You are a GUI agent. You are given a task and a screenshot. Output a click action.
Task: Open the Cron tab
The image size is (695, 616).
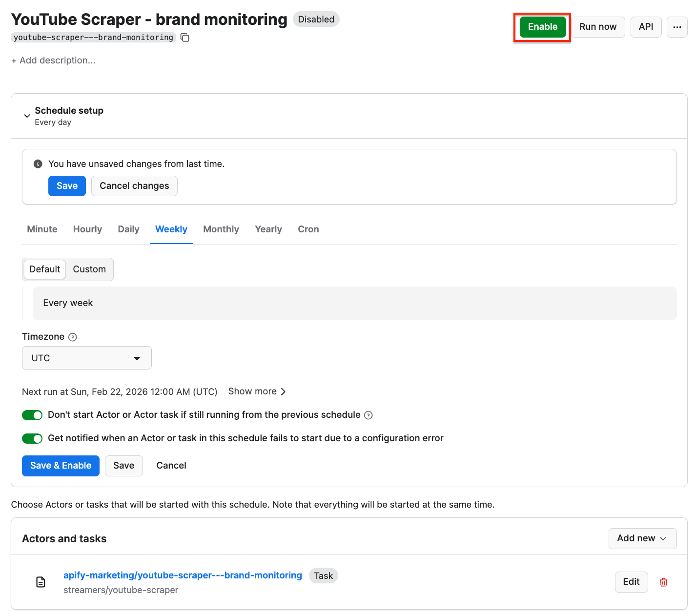(x=308, y=229)
